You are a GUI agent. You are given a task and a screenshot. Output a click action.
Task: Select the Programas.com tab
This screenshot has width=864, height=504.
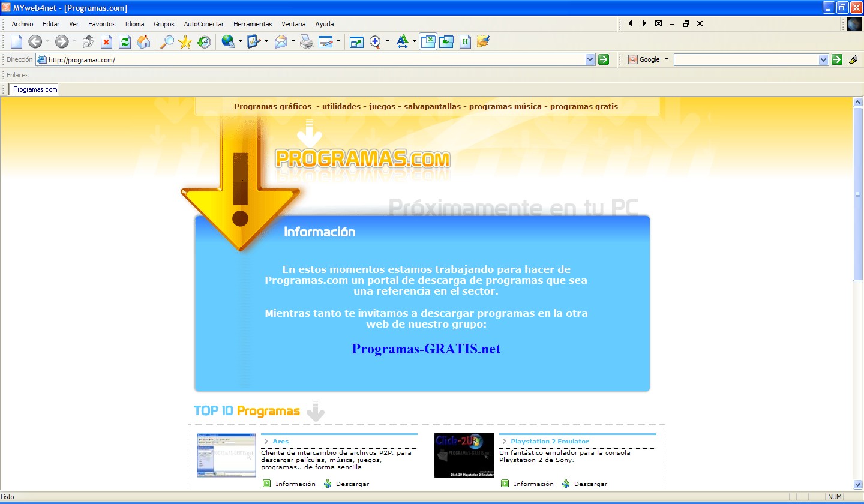35,89
